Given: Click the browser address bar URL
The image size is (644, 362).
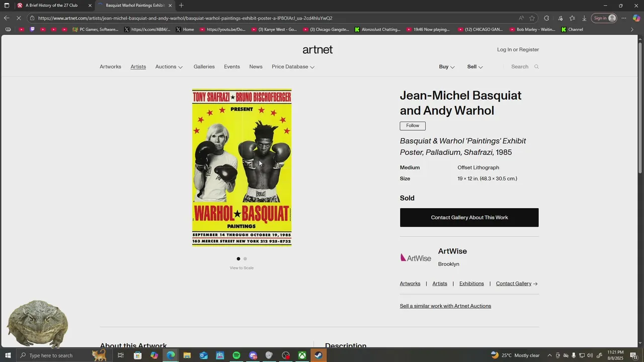Looking at the screenshot, I should (x=185, y=18).
